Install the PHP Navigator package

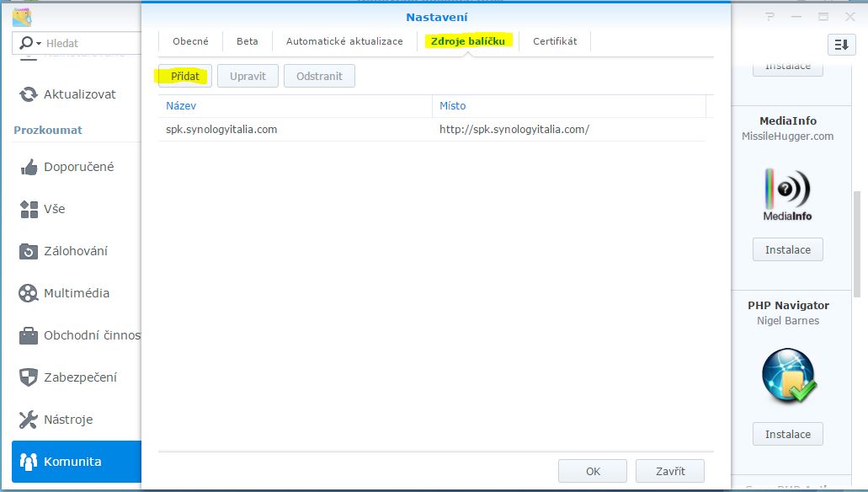tap(788, 435)
